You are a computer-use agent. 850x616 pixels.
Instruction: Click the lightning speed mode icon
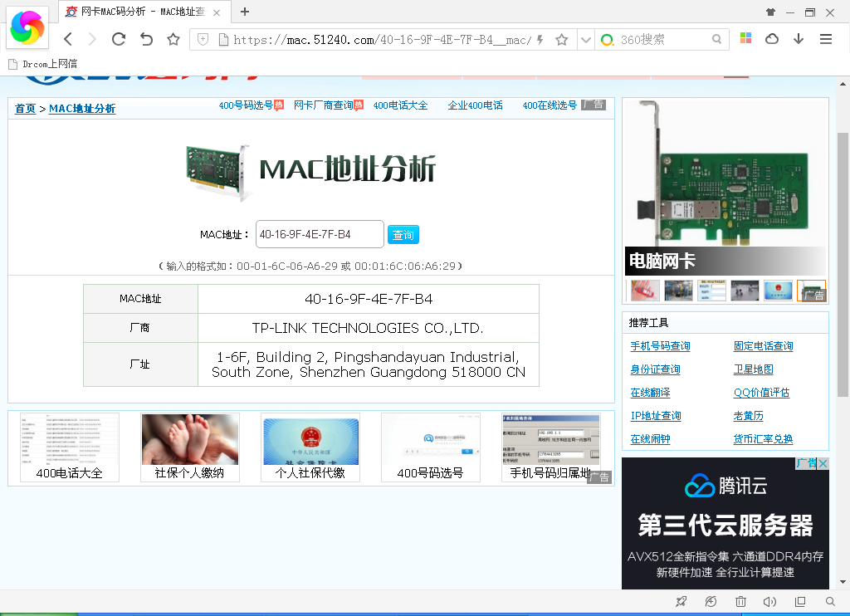540,40
